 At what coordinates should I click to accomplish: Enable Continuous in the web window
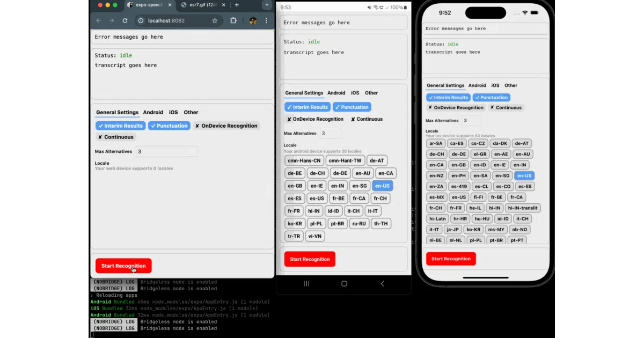pyautogui.click(x=115, y=137)
